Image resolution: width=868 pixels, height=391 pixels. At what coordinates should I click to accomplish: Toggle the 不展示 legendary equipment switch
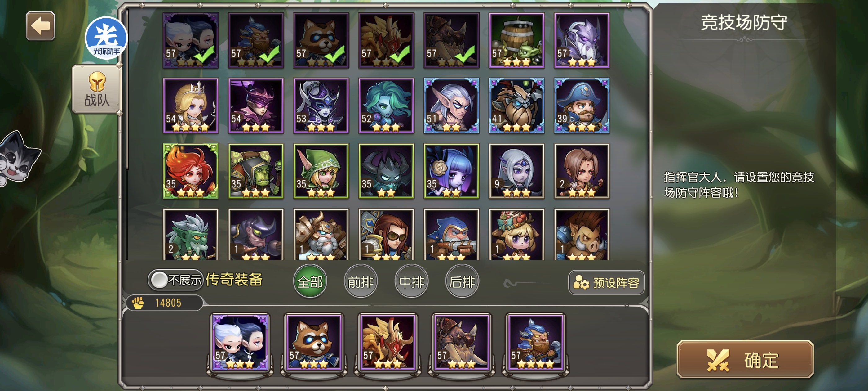coord(175,280)
